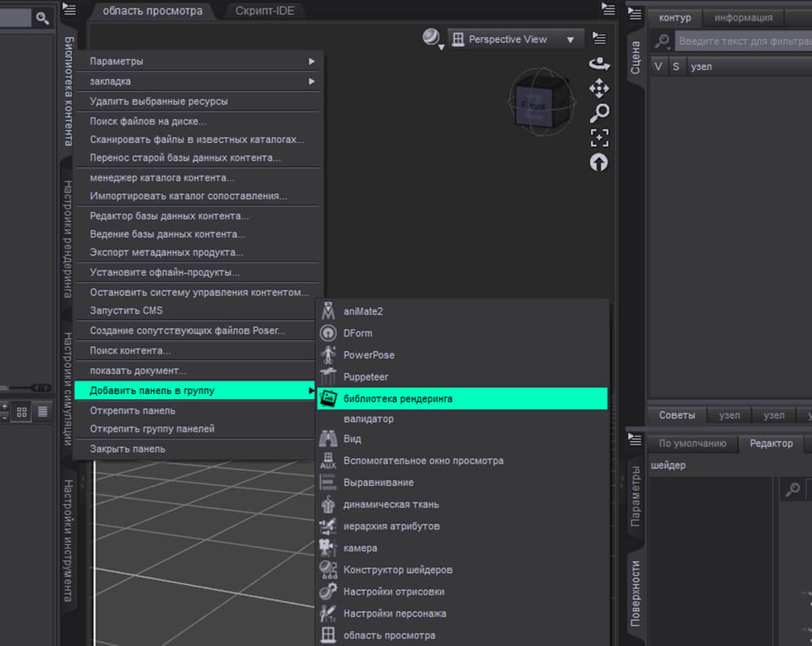This screenshot has width=812, height=646.
Task: Click the view cube gizmo
Action: [541, 102]
